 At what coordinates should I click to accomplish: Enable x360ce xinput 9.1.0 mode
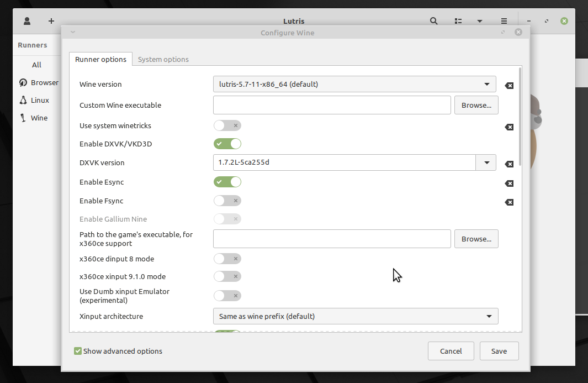[x=227, y=276]
